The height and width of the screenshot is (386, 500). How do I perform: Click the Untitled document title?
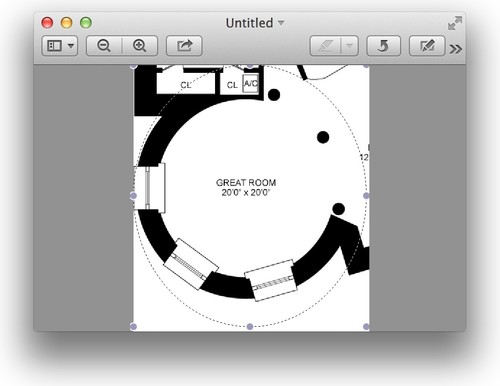coord(249,23)
